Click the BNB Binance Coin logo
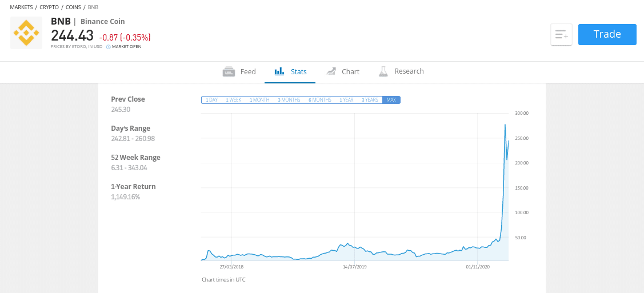Viewport: 644px width, 293px height. point(26,33)
